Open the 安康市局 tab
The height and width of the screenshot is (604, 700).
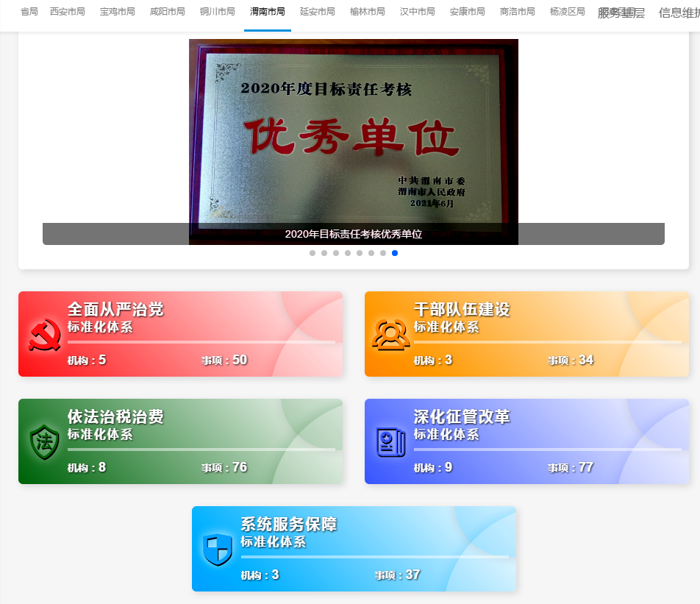(x=468, y=12)
